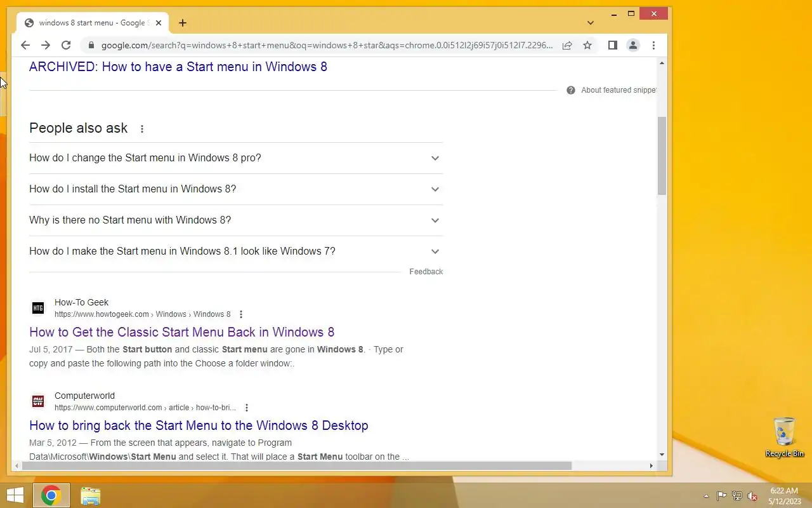Select the Recycle Bin desktop icon
The image size is (812, 508).
pos(785,437)
